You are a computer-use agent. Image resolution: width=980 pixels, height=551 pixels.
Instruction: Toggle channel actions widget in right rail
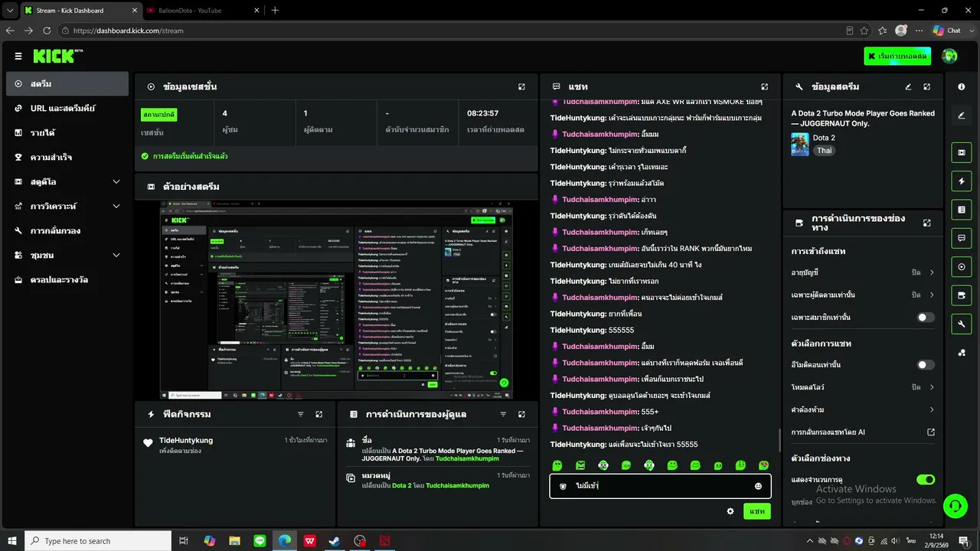pyautogui.click(x=962, y=295)
